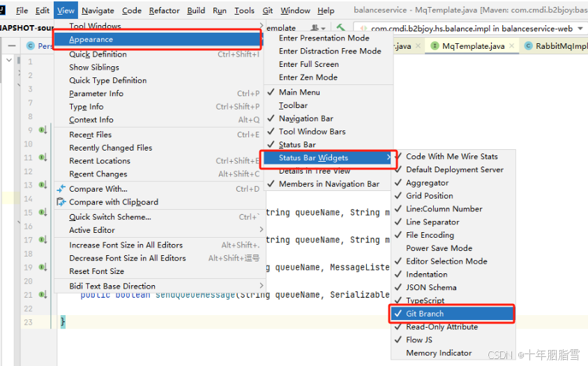Open the Git menu
Viewport: 588px width, 366px height.
(267, 10)
